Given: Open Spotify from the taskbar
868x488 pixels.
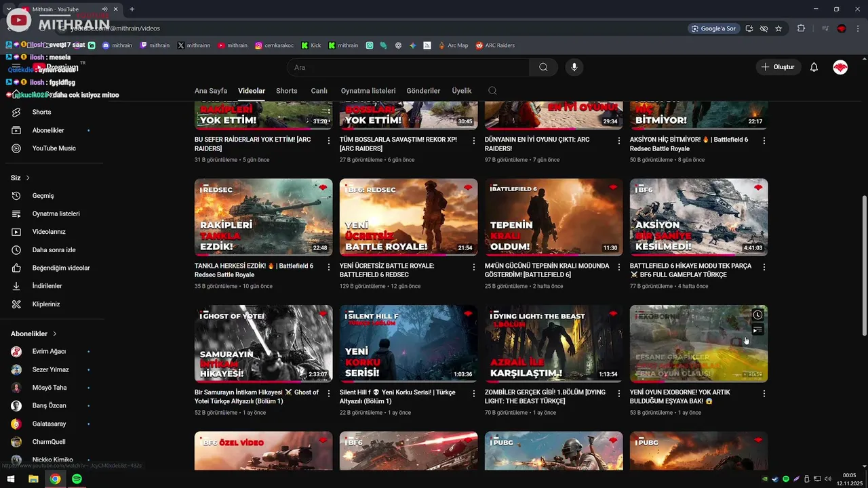Looking at the screenshot, I should pyautogui.click(x=77, y=479).
